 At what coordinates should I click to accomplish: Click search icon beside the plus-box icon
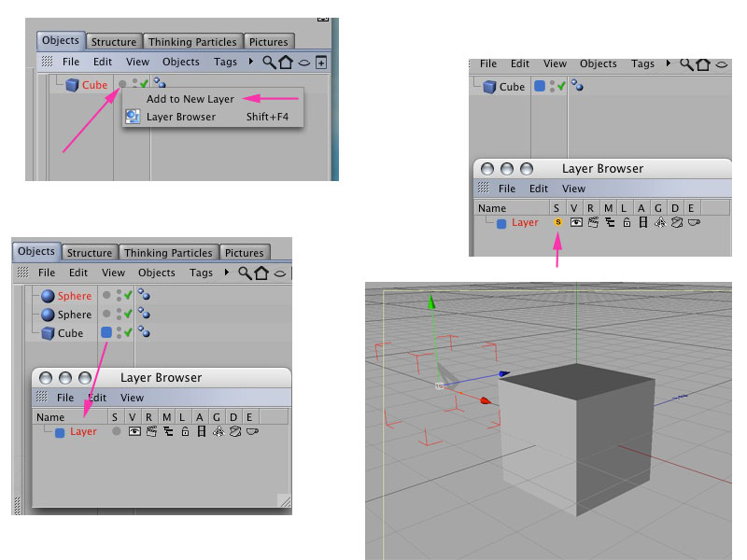(x=269, y=62)
